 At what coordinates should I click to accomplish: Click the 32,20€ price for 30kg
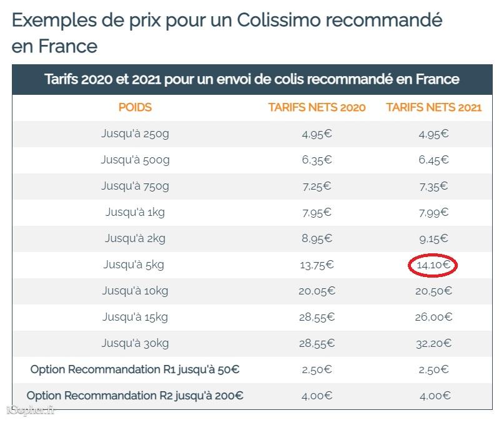pos(433,343)
